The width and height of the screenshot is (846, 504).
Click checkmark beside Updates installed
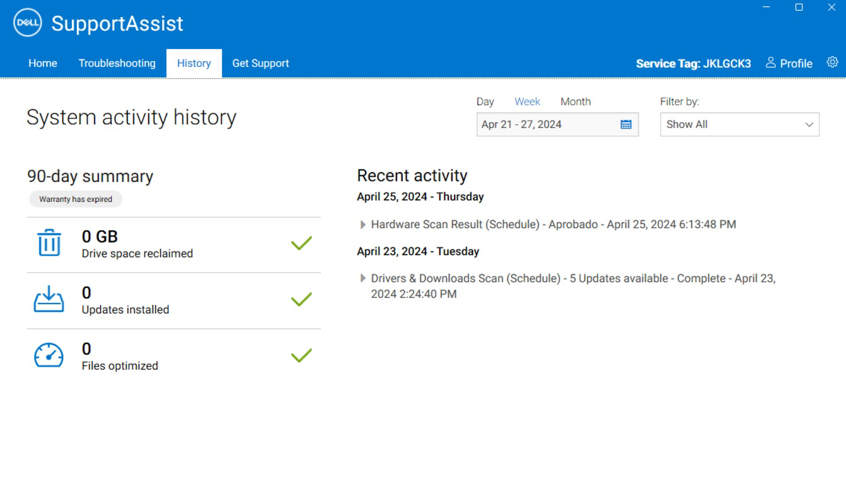tap(301, 299)
